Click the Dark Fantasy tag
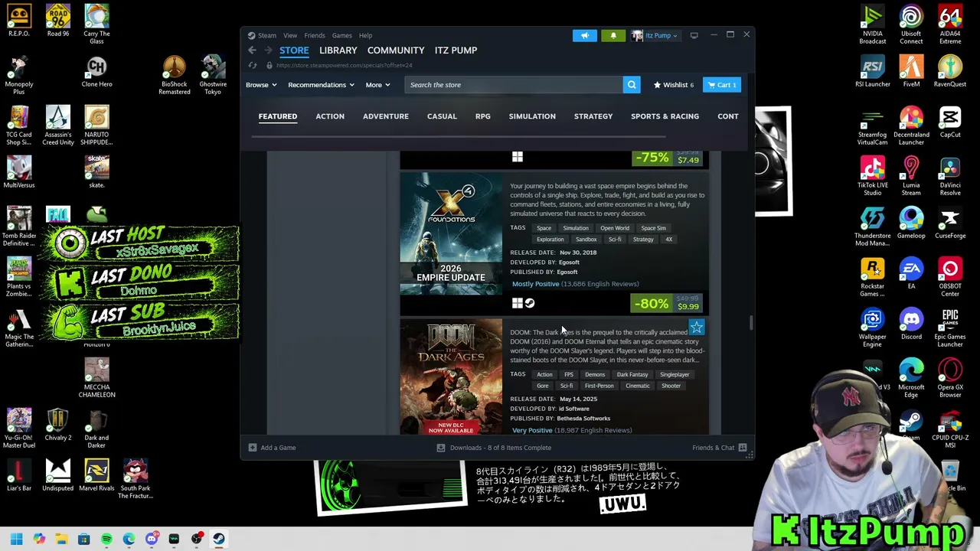This screenshot has width=980, height=551. [x=632, y=374]
